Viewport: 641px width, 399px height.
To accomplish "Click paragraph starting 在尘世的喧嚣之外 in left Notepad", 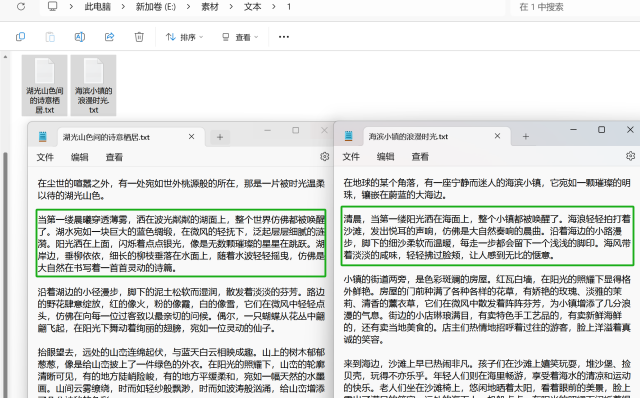I will [181, 190].
